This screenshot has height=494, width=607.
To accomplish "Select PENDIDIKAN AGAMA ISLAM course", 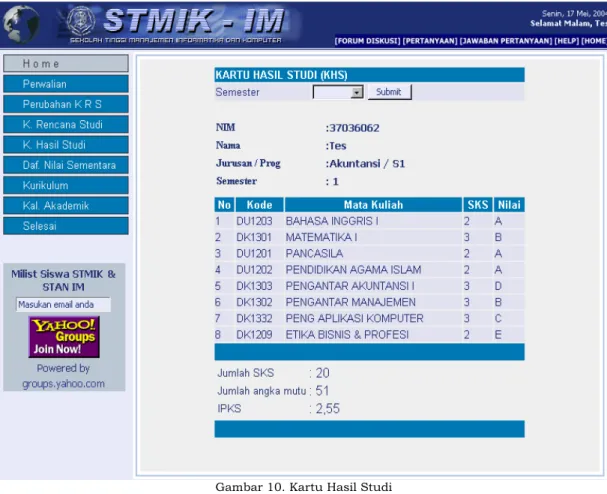I will pyautogui.click(x=353, y=270).
